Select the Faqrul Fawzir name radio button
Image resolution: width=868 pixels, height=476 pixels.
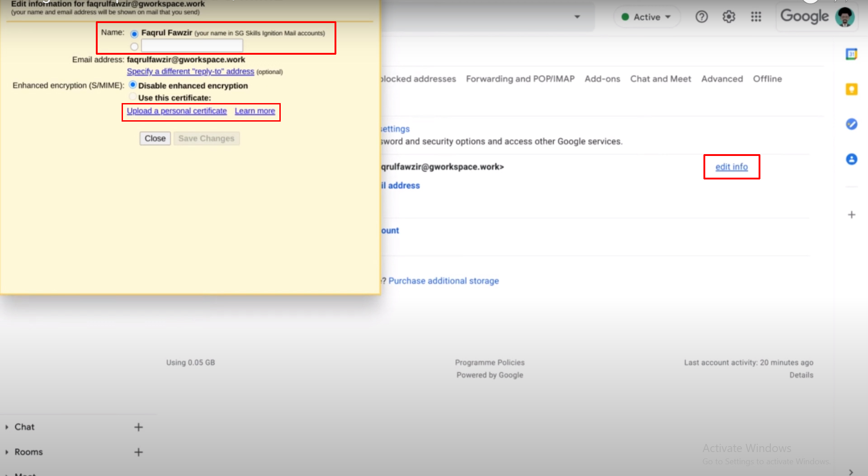coord(134,34)
